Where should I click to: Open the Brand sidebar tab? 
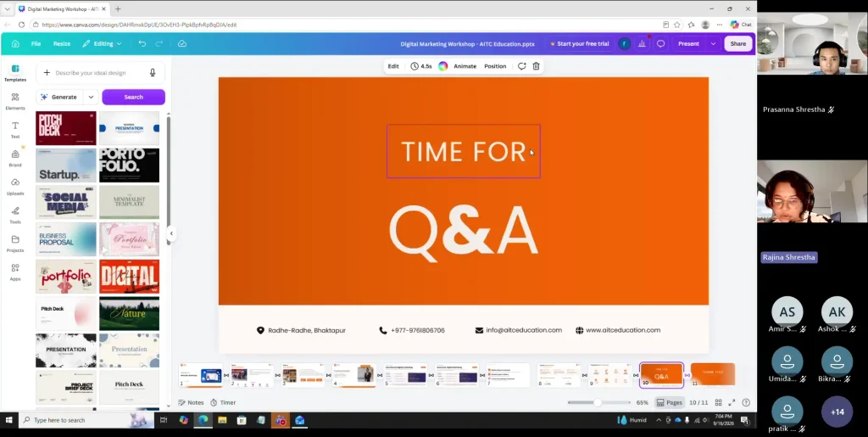coord(15,159)
